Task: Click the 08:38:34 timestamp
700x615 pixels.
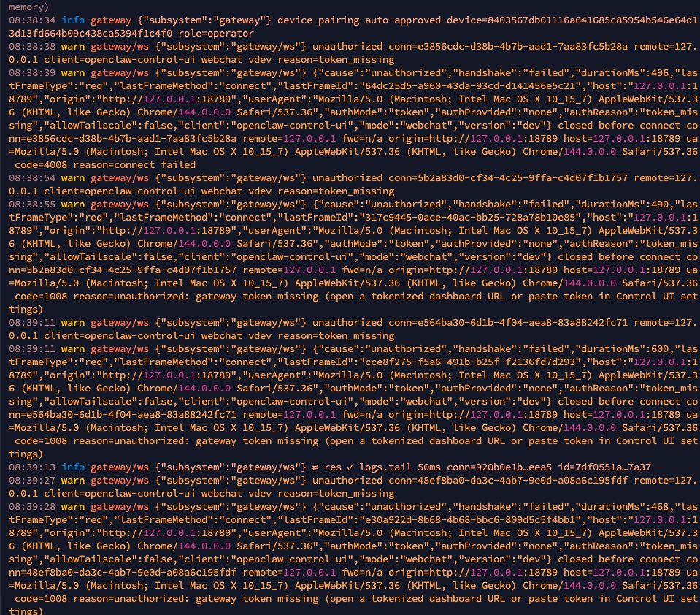Action: [32, 20]
